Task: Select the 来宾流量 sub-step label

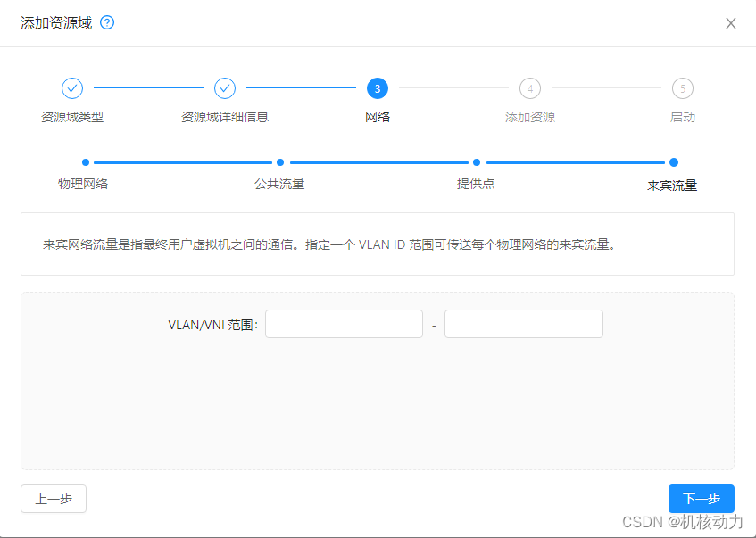Action: [x=672, y=184]
